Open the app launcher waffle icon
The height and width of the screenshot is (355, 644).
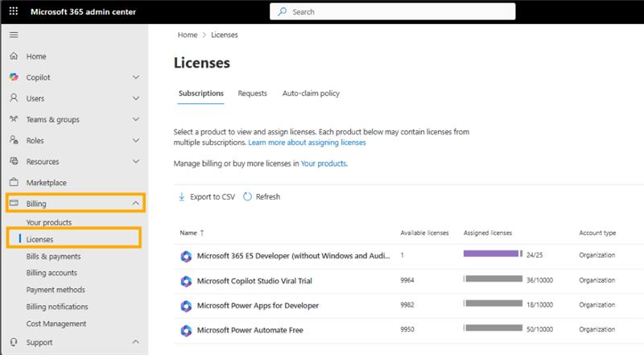[x=14, y=11]
